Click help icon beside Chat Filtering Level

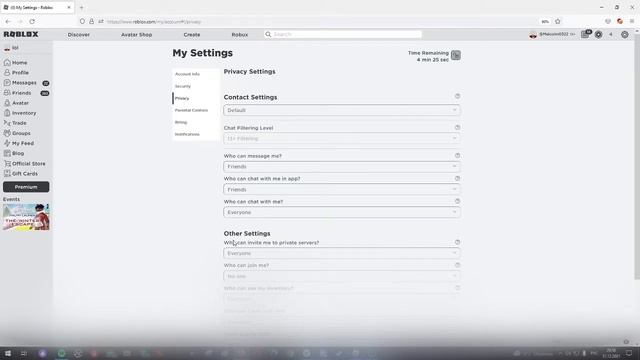[x=457, y=127]
